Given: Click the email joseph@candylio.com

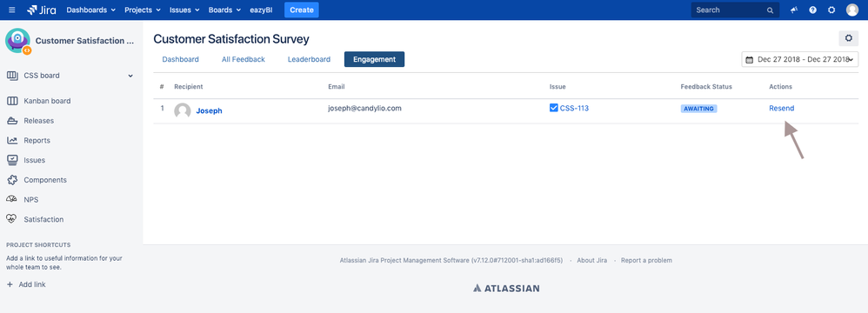Looking at the screenshot, I should coord(364,109).
